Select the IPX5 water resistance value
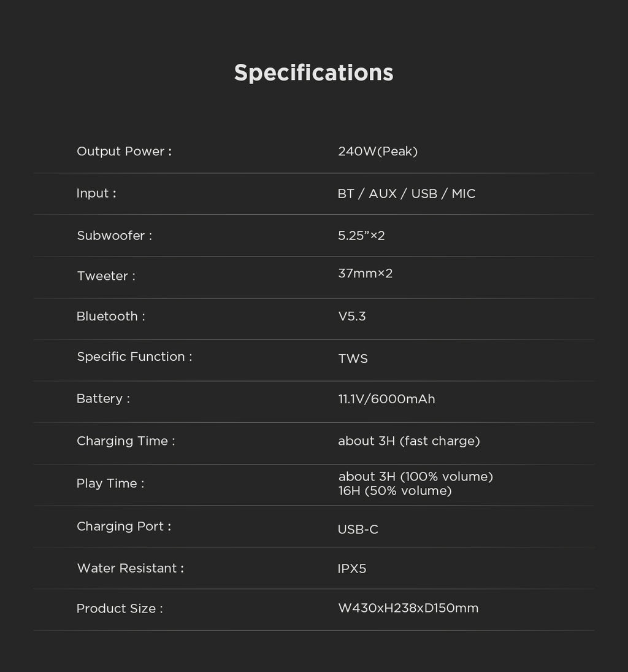The height and width of the screenshot is (672, 628). click(352, 569)
